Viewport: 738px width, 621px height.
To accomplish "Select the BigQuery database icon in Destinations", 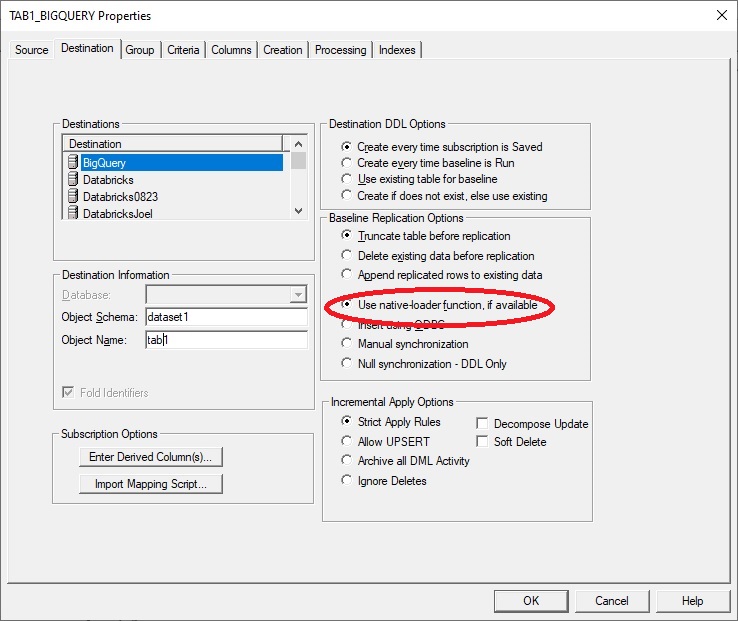I will point(73,162).
